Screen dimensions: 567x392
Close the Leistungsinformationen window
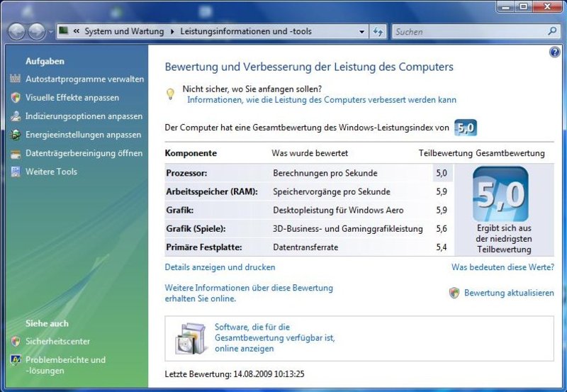(547, 6)
